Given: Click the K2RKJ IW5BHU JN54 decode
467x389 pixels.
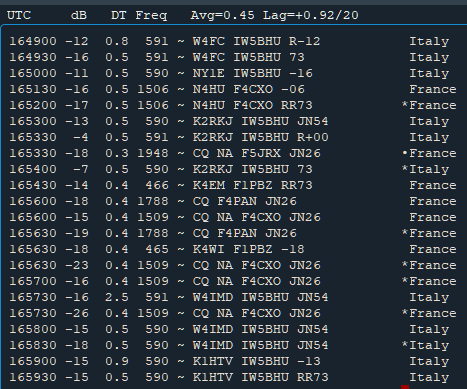Looking at the screenshot, I should [260, 121].
